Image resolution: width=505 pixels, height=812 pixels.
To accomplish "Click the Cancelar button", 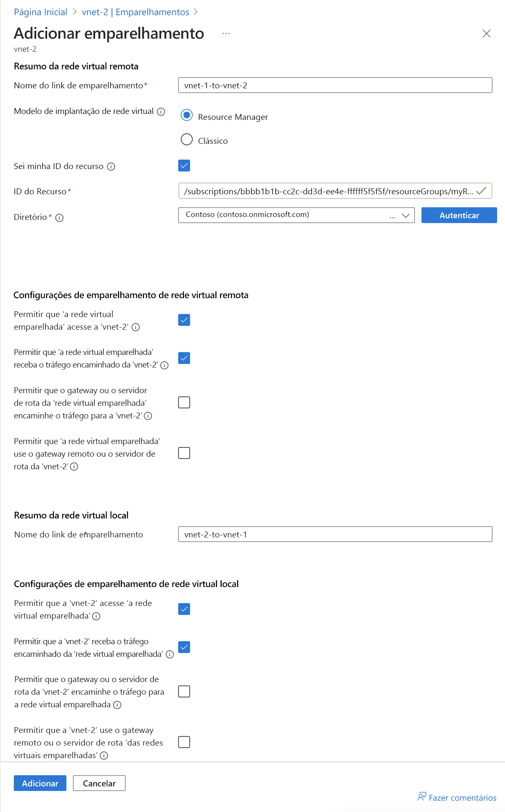I will [99, 783].
